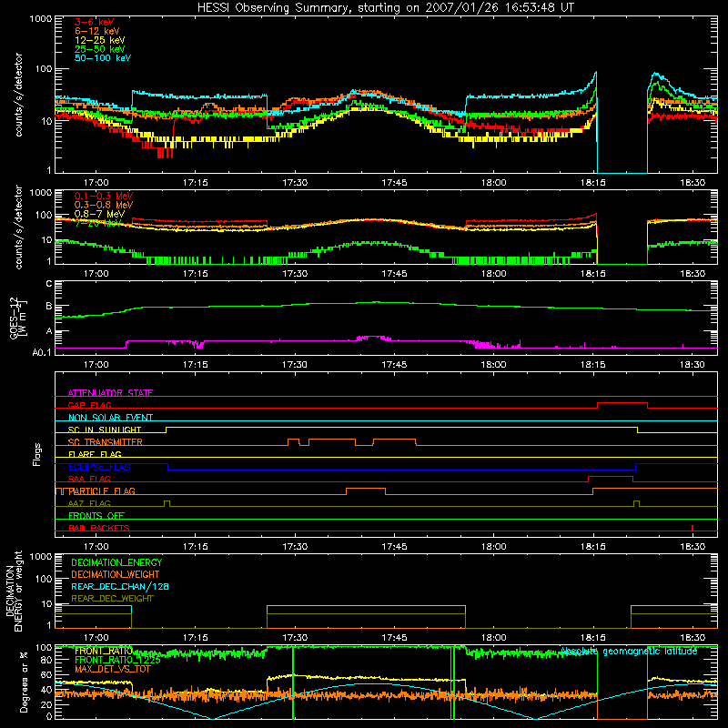Click the Flags panel axis label
This screenshot has width=728, height=728.
tap(37, 454)
